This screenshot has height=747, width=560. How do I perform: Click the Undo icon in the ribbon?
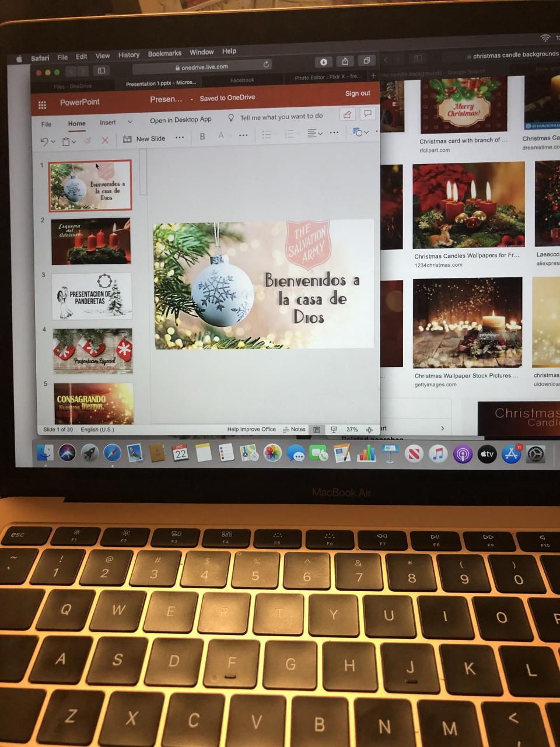tap(44, 141)
